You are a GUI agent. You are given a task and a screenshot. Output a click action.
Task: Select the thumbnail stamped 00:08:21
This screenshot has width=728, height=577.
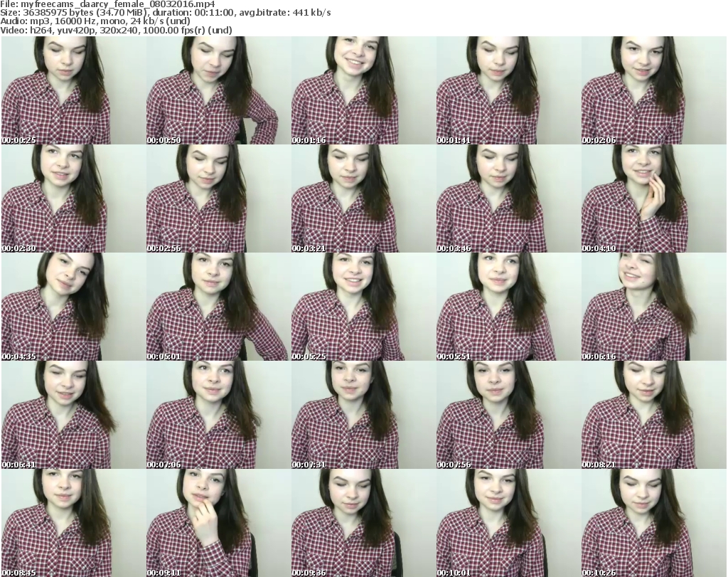point(654,415)
